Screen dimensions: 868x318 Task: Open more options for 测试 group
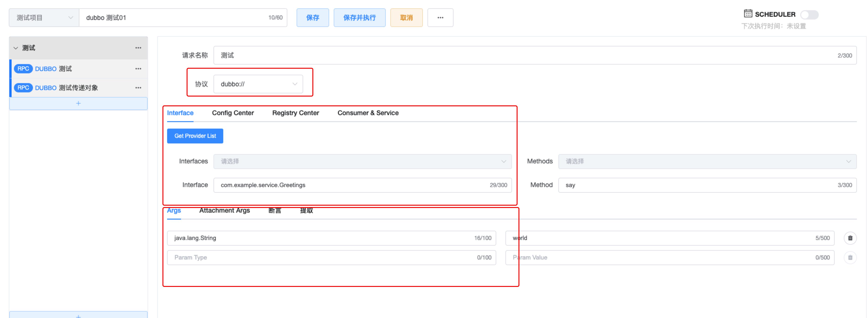138,48
